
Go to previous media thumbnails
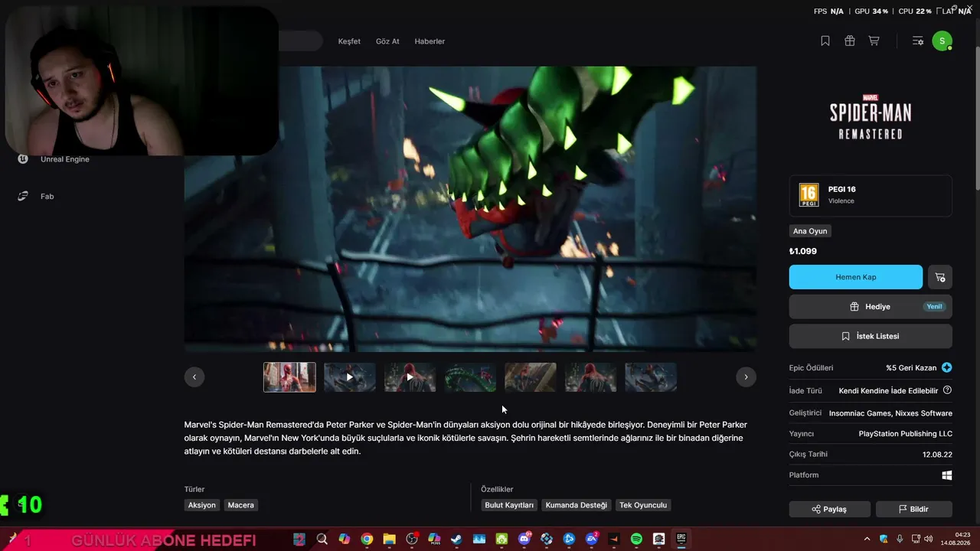click(194, 377)
